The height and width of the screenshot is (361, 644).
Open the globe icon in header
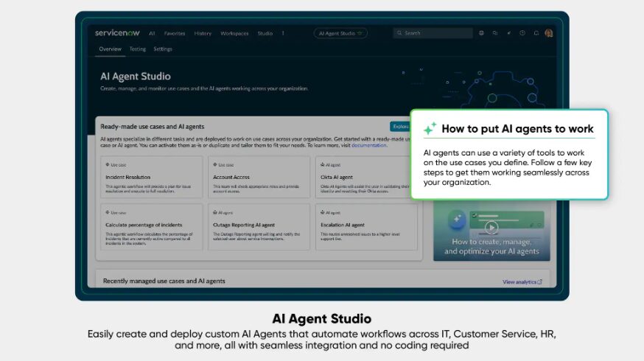[482, 33]
